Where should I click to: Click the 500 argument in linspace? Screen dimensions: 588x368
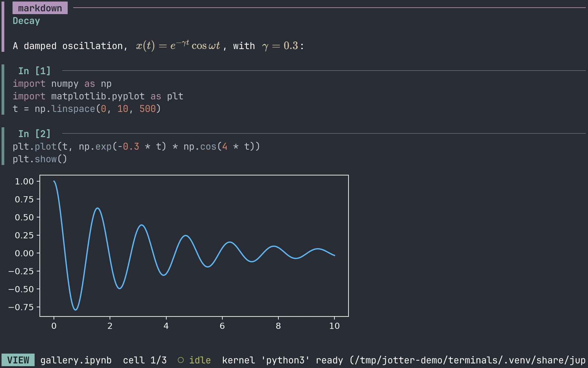click(148, 109)
